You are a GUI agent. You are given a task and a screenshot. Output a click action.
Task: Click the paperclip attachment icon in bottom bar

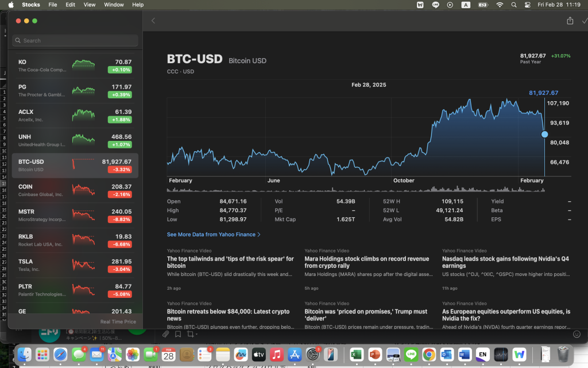pos(166,333)
